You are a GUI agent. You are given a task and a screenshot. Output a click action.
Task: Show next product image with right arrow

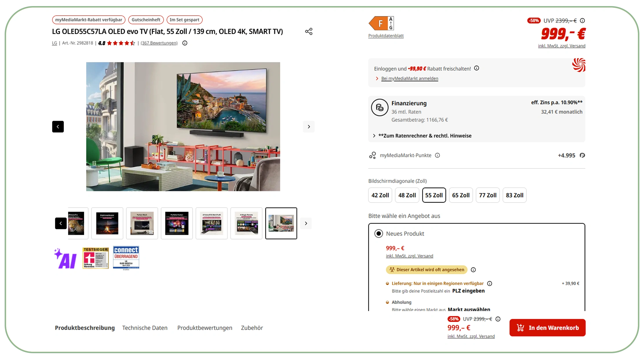point(309,127)
